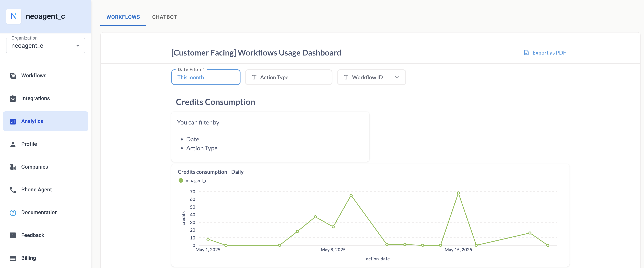
Task: Click the Export as PDF link
Action: click(549, 52)
